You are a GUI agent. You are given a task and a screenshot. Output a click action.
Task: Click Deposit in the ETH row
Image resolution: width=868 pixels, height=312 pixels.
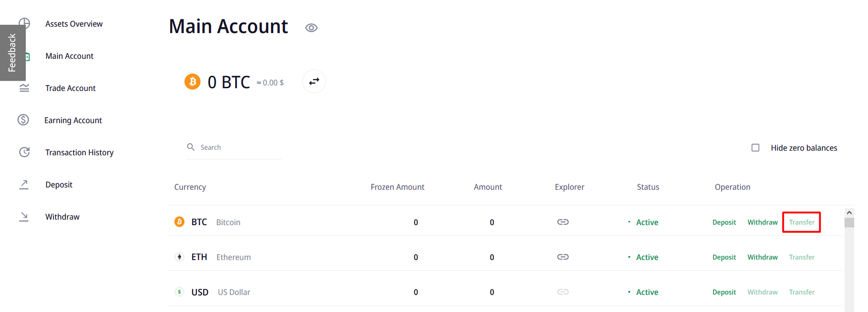724,257
